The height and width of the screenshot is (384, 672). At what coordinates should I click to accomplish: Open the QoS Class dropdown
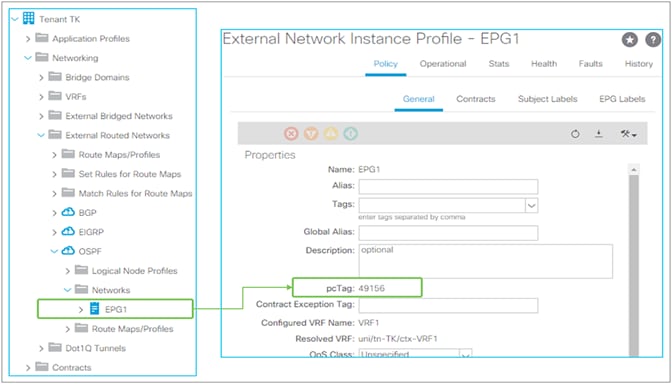(x=466, y=355)
